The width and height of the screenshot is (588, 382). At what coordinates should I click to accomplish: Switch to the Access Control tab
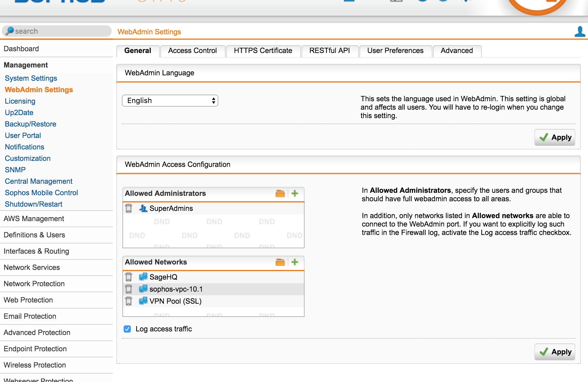(x=193, y=51)
